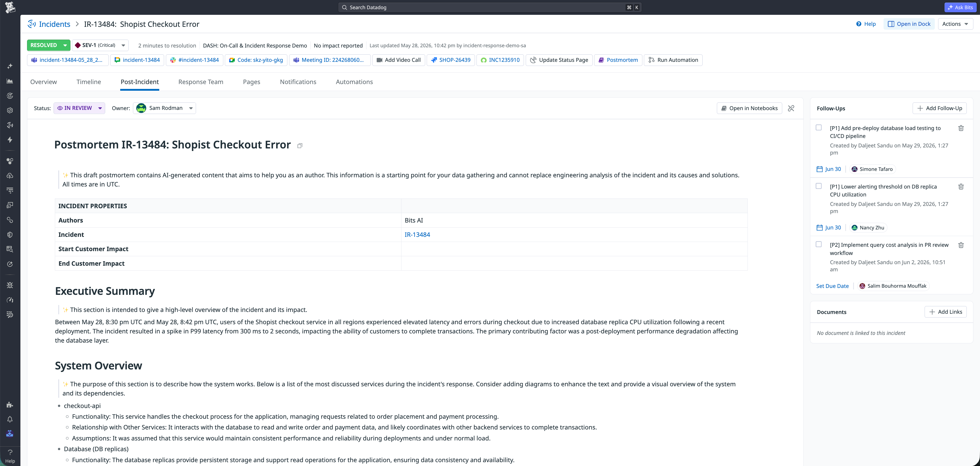Switch to the Response Team tab
Image resolution: width=980 pixels, height=466 pixels.
(201, 82)
